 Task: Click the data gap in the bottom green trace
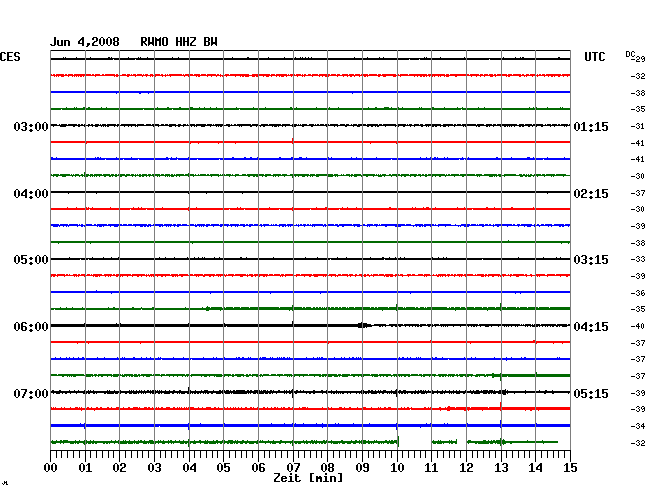(x=415, y=442)
